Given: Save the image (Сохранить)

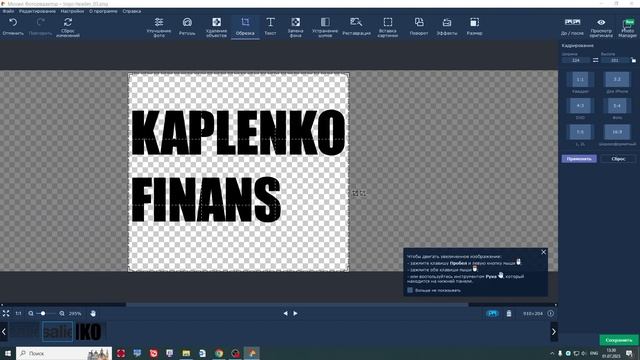Looking at the screenshot, I should 619,340.
